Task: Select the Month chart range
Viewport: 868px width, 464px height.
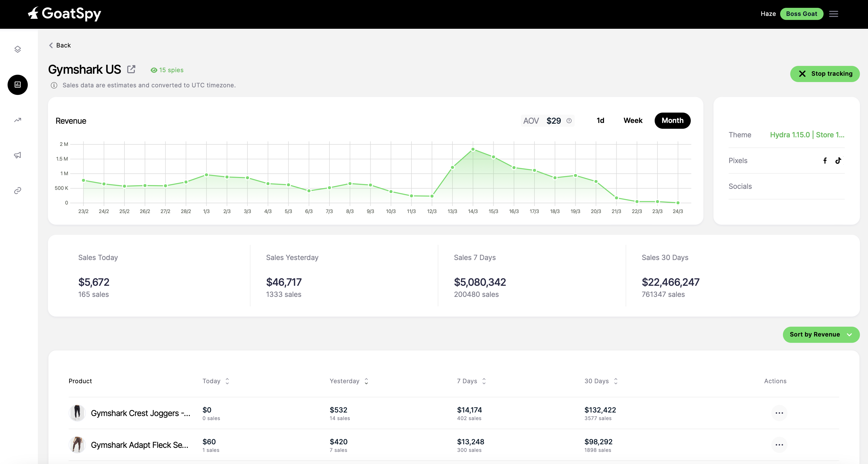Action: click(672, 121)
